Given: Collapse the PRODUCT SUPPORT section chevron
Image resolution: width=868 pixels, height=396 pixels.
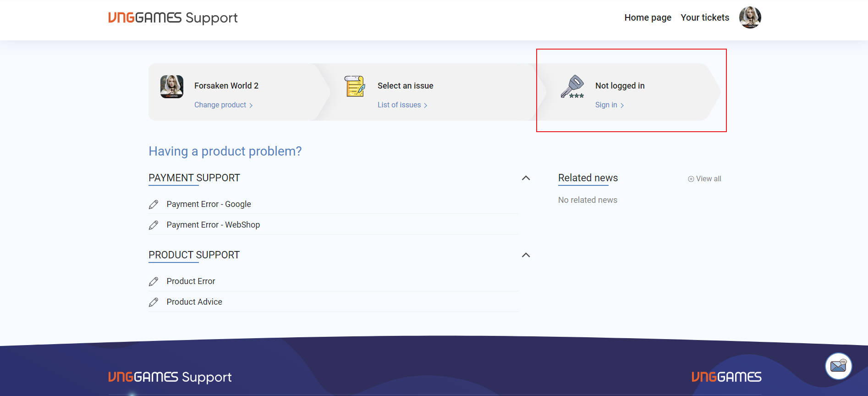Looking at the screenshot, I should [x=526, y=255].
